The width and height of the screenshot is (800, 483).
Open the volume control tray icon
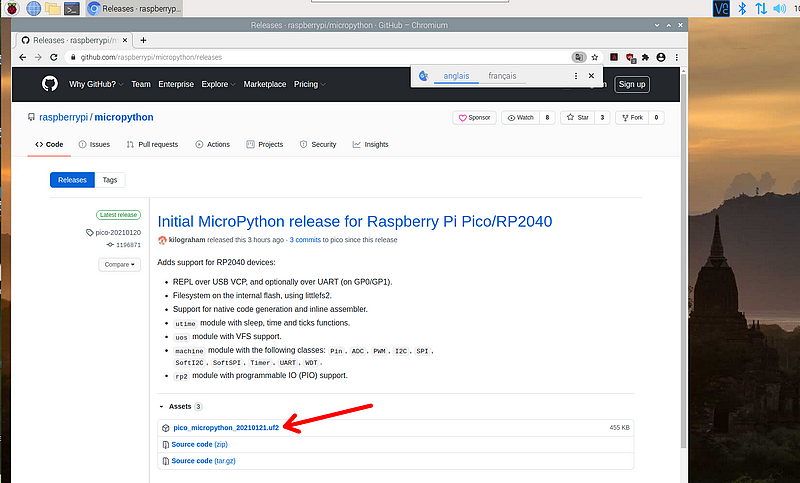(780, 8)
